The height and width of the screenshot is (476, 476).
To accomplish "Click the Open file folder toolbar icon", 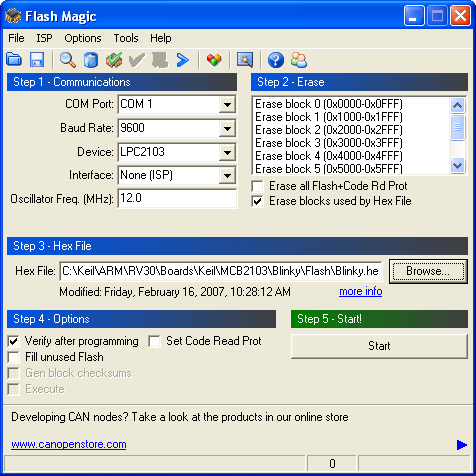I will (x=14, y=60).
